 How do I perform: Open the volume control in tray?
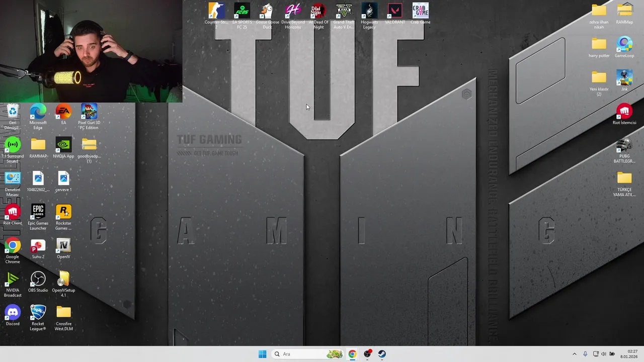pyautogui.click(x=604, y=354)
